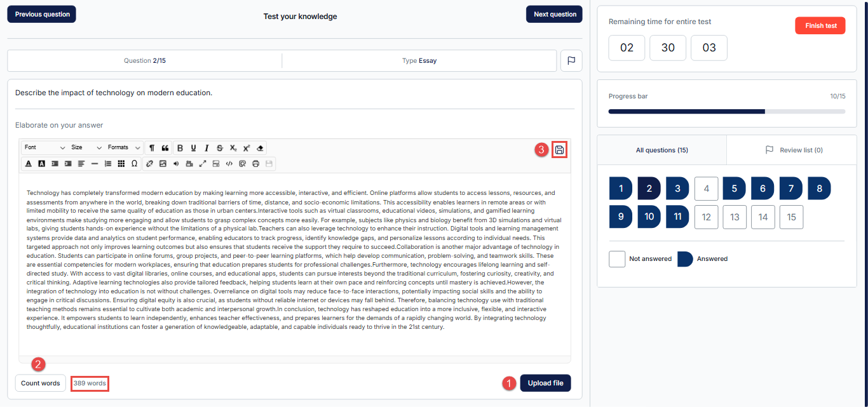
Task: Insert a special character (Omega icon)
Action: (134, 163)
